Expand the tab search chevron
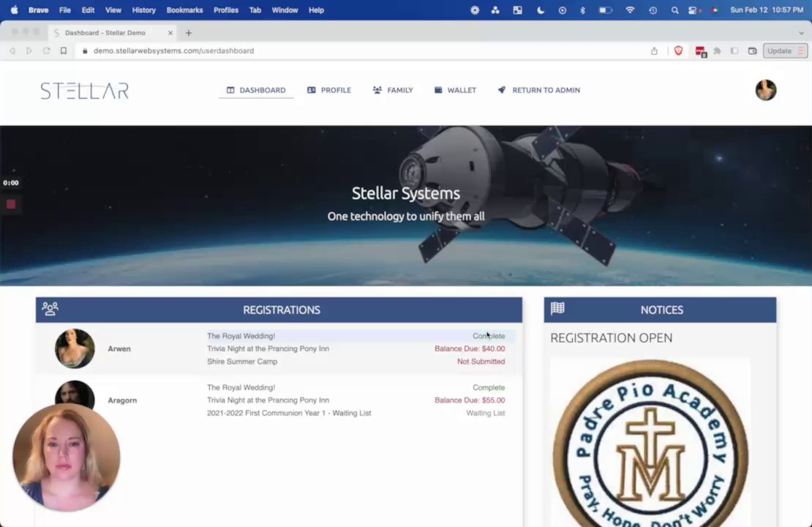812x527 pixels. pyautogui.click(x=801, y=33)
